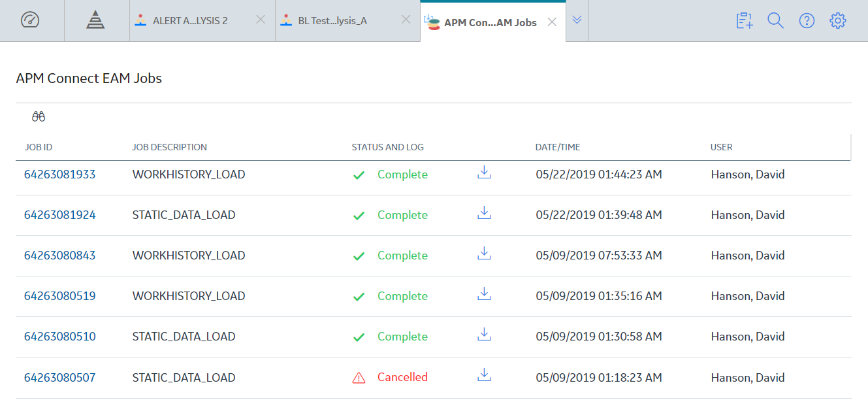The image size is (868, 400).
Task: Download log for job 64263081933
Action: [x=484, y=173]
